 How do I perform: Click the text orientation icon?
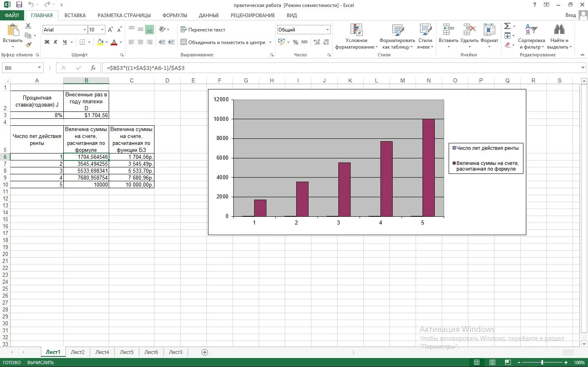click(162, 29)
